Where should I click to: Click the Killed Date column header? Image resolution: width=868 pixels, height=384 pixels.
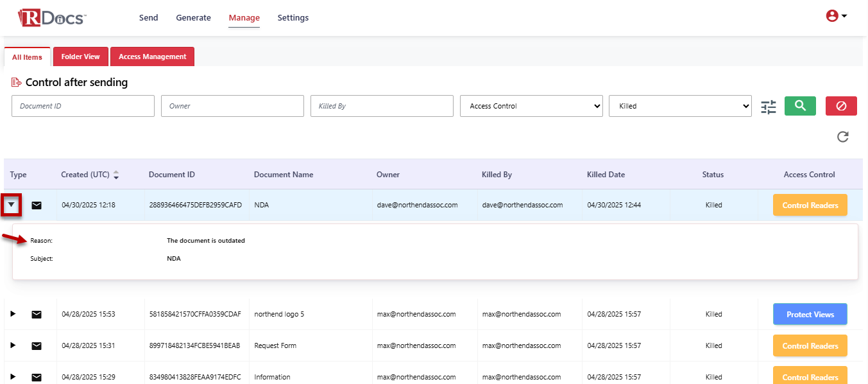pos(606,175)
